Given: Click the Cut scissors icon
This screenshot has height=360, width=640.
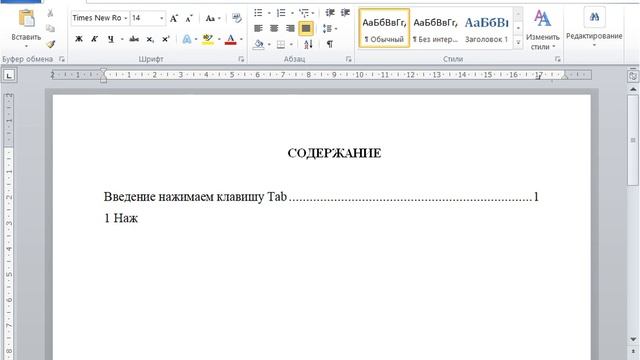Looking at the screenshot, I should coord(50,13).
